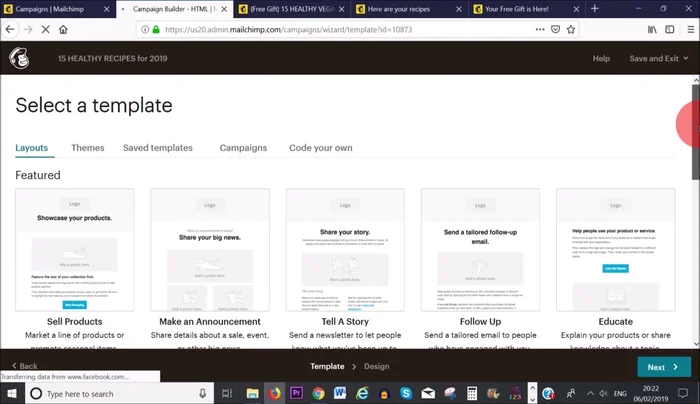The image size is (700, 404).
Task: Click the Mailchimp monkey logo
Action: (19, 58)
